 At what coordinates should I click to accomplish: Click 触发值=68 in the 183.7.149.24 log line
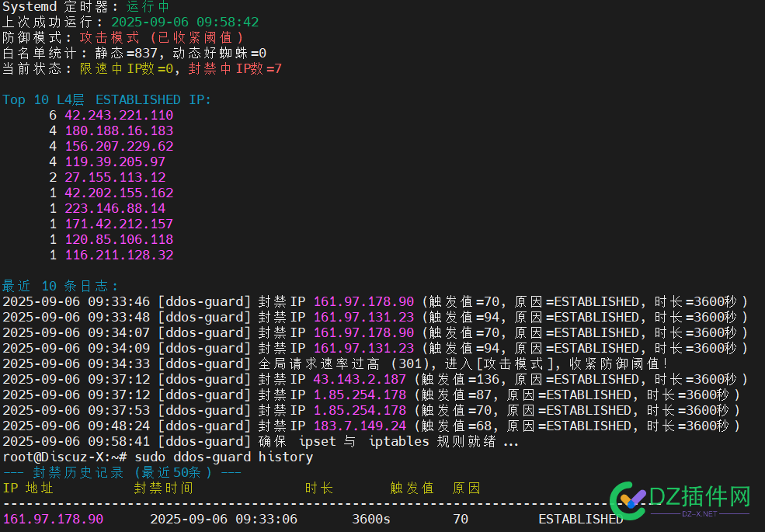tap(457, 426)
